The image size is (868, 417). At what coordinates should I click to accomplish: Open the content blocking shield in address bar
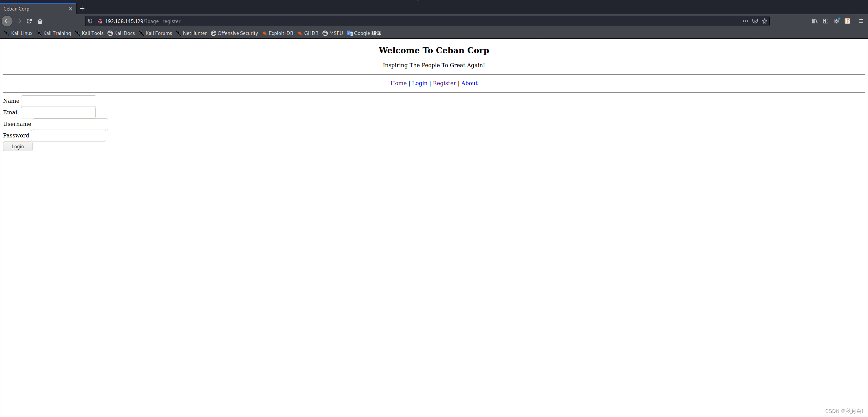pyautogui.click(x=90, y=21)
